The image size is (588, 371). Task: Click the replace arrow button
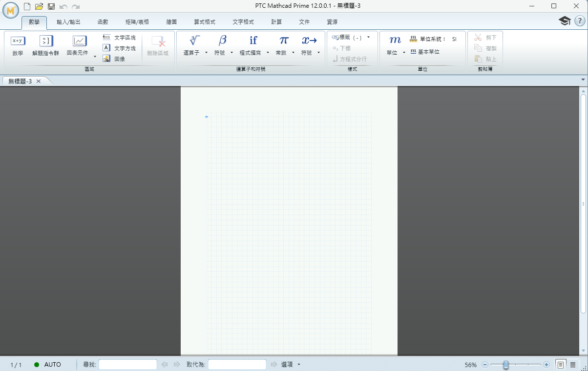(274, 364)
